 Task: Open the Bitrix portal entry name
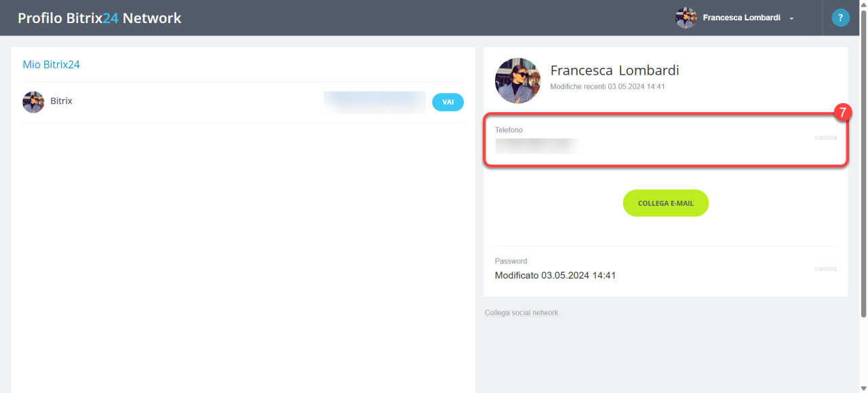coord(61,100)
